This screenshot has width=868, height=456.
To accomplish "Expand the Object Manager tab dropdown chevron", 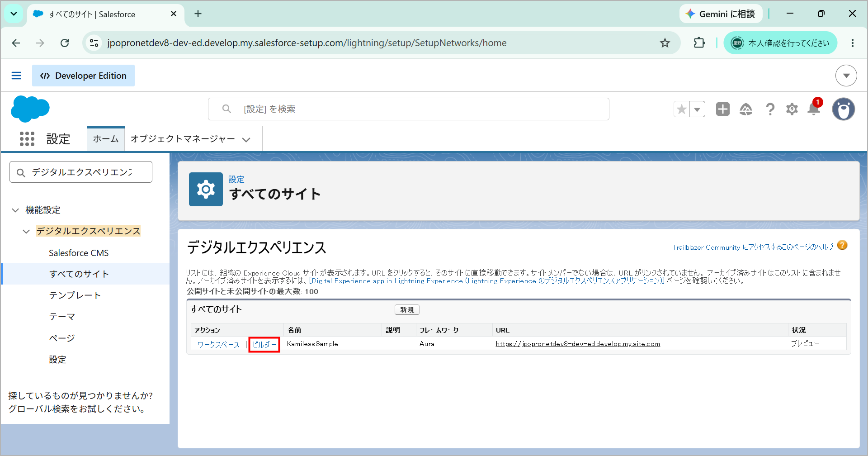I will click(246, 139).
